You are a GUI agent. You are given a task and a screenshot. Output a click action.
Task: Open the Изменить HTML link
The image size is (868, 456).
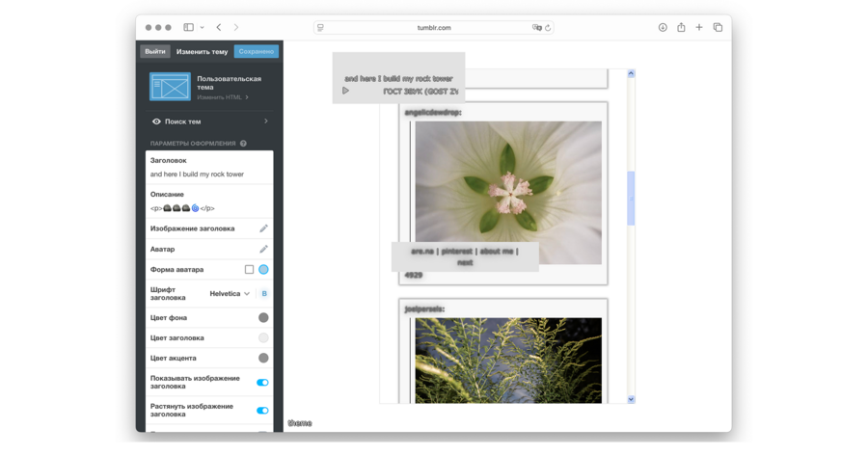(x=222, y=97)
